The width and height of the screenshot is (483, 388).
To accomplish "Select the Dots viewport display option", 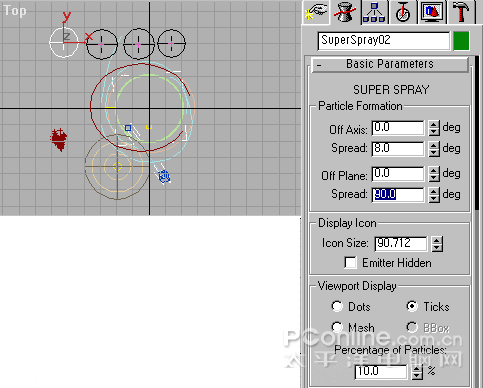I will click(337, 306).
